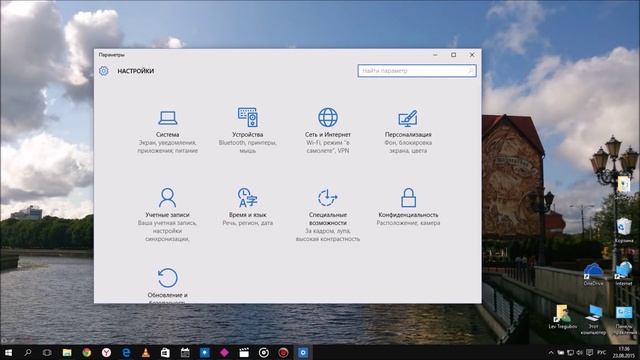Select the Этот компьютер desktop icon
Viewport: 640px width, 360px height.
click(x=593, y=320)
